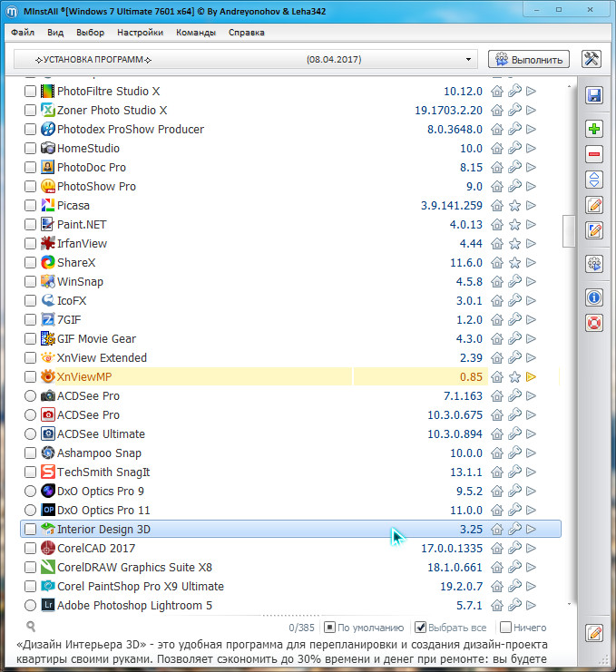
Task: Open the Справка menu
Action: 246,33
